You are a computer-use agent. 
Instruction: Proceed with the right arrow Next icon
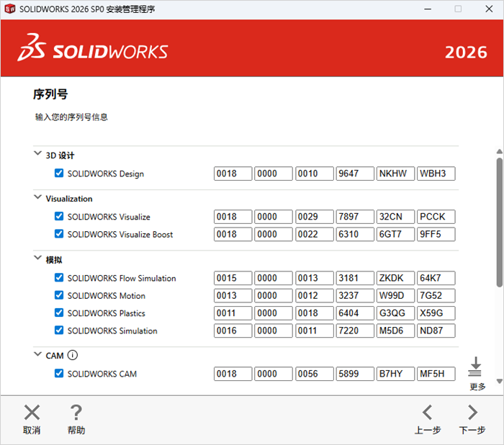point(472,412)
